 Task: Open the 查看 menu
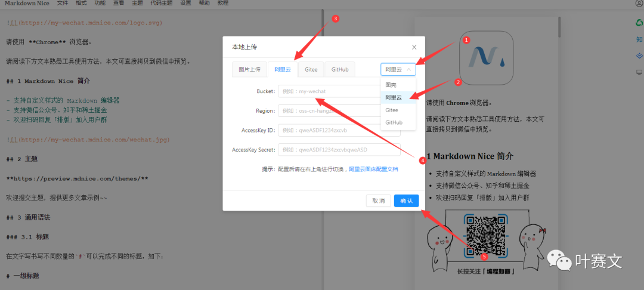(119, 4)
